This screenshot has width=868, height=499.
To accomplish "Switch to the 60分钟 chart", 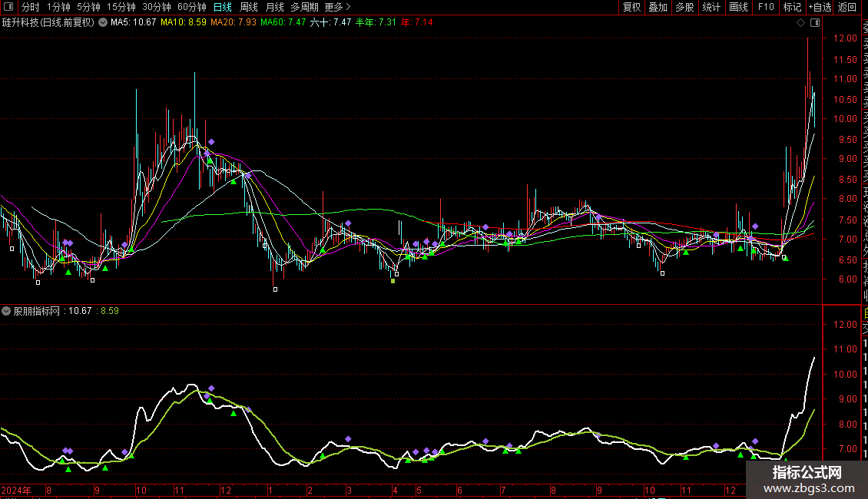I will click(191, 7).
